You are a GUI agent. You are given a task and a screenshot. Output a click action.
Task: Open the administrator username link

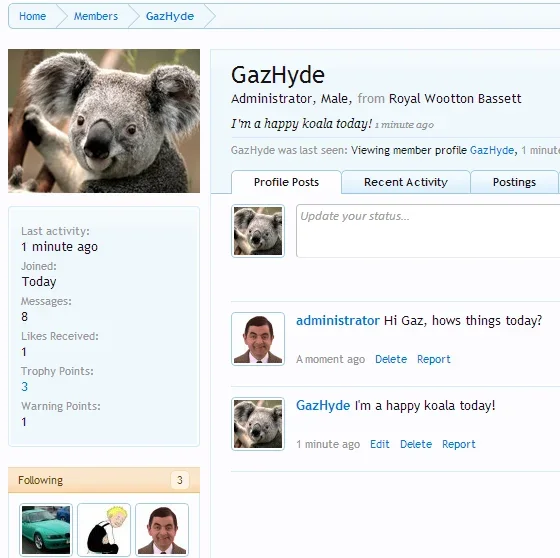[338, 320]
